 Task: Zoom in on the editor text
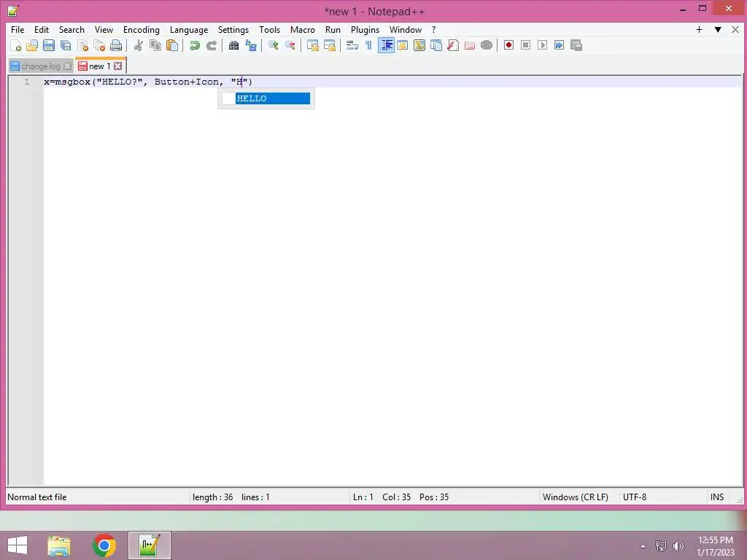tap(274, 45)
